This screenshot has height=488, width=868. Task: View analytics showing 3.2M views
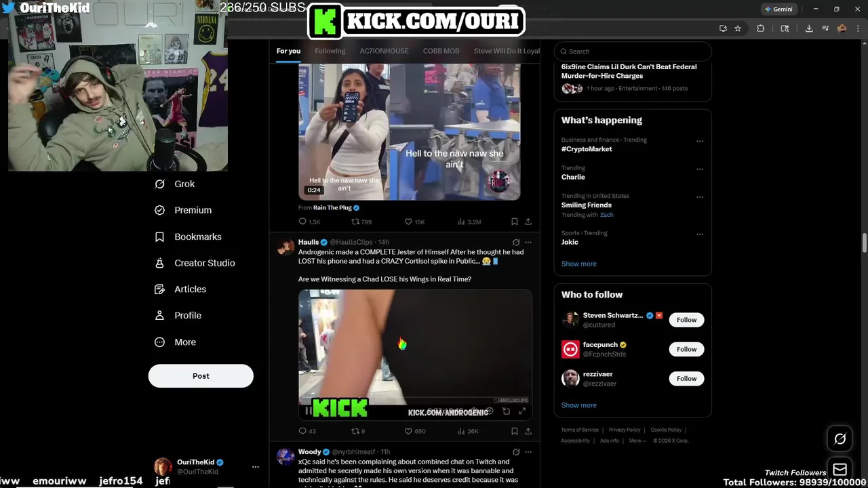(x=469, y=222)
